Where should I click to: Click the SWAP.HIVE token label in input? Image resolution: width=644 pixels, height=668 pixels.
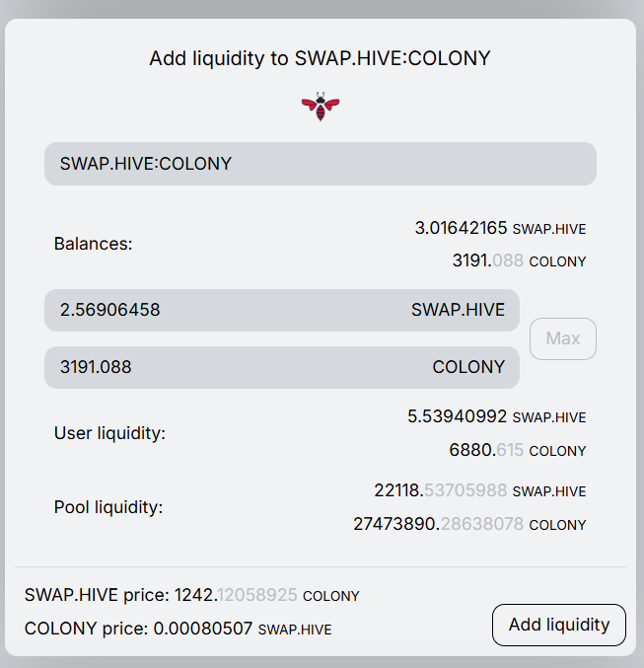(458, 310)
